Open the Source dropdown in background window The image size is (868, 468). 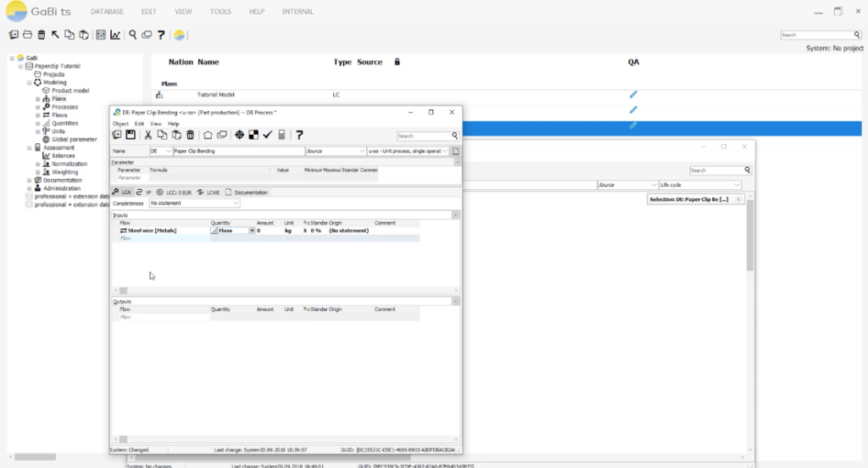coord(654,185)
